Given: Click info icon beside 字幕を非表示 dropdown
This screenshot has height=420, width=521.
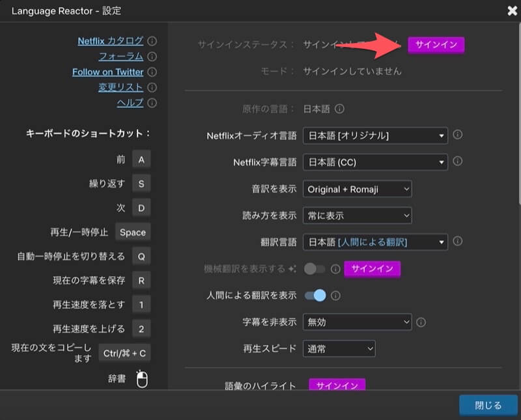Looking at the screenshot, I should (x=421, y=322).
